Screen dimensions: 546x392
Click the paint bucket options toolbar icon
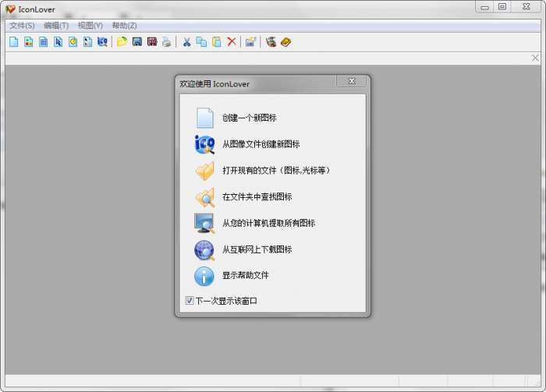click(271, 42)
